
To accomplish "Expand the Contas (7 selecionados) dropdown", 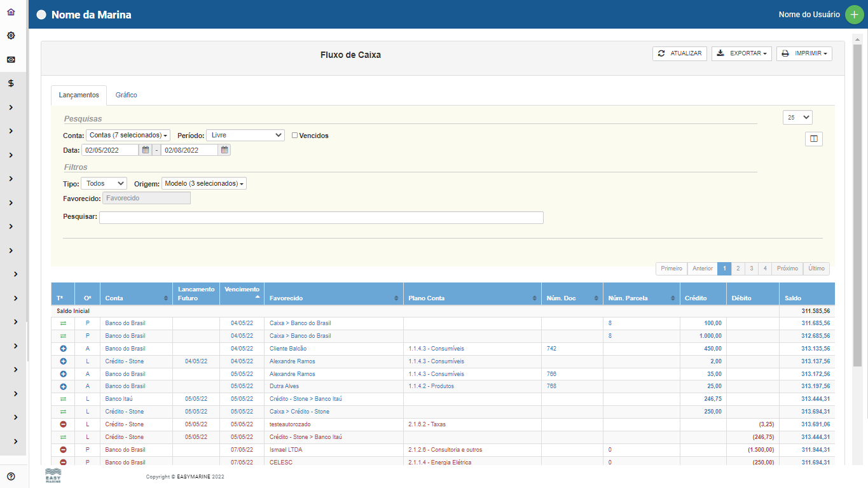I will [128, 136].
